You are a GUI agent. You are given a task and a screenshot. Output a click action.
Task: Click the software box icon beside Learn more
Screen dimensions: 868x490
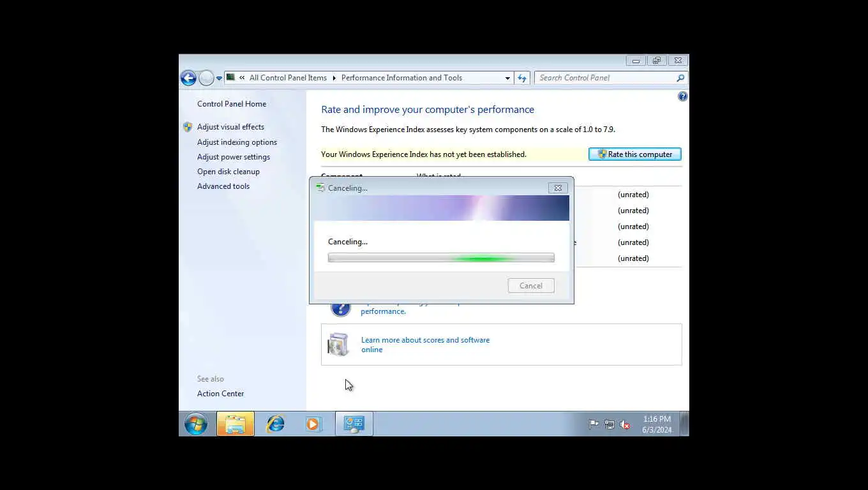(338, 344)
